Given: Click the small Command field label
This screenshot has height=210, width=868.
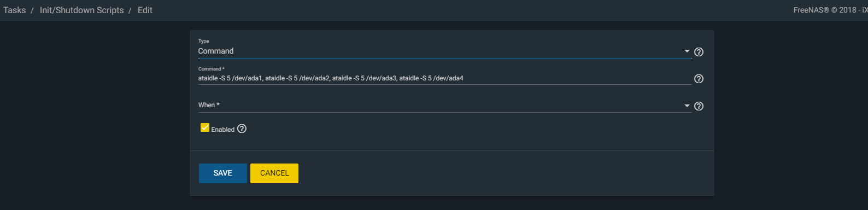Looking at the screenshot, I should tap(212, 69).
